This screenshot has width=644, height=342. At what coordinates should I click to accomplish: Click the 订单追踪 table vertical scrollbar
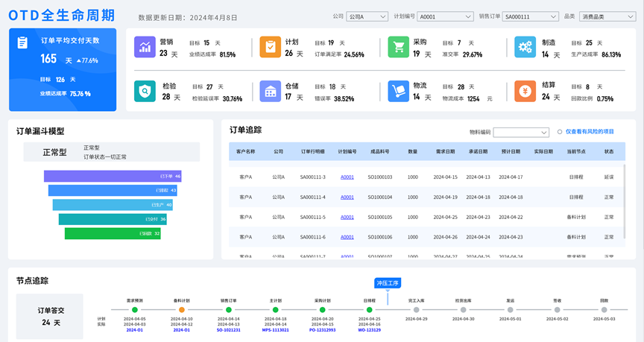point(625,201)
